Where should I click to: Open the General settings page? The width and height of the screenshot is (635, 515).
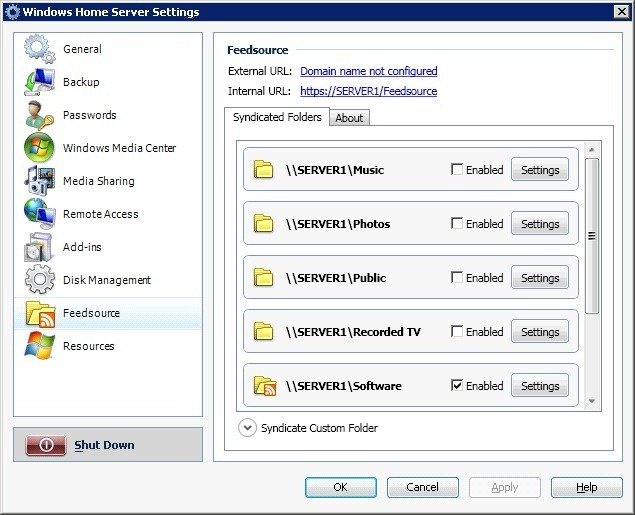108,49
